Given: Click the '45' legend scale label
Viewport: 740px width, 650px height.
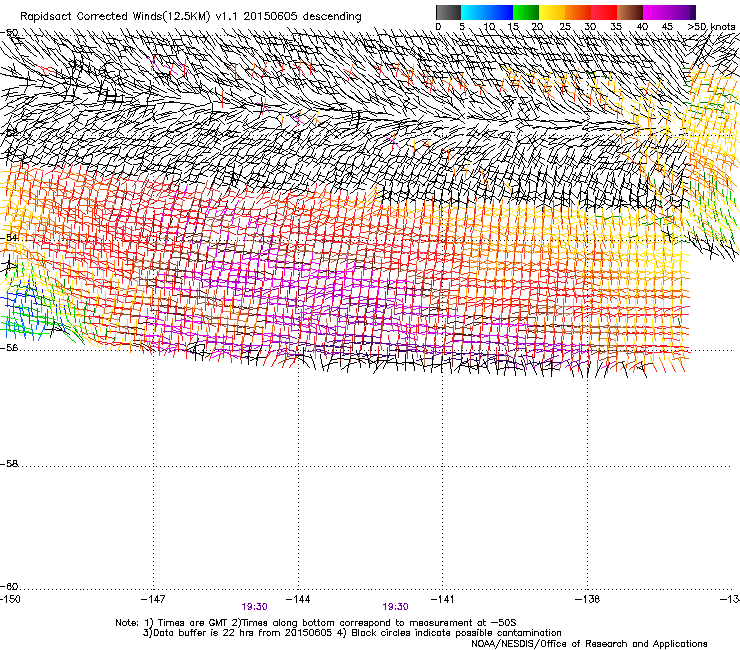Looking at the screenshot, I should click(x=667, y=26).
